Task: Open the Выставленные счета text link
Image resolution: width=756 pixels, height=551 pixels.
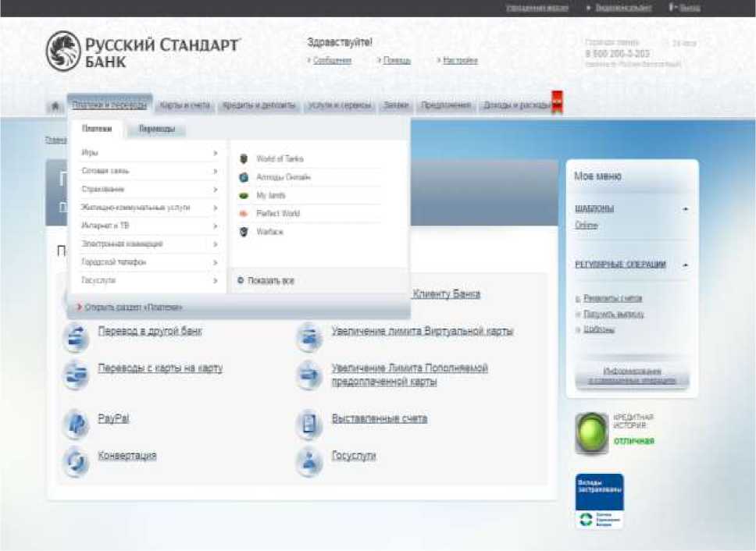Action: click(x=380, y=418)
